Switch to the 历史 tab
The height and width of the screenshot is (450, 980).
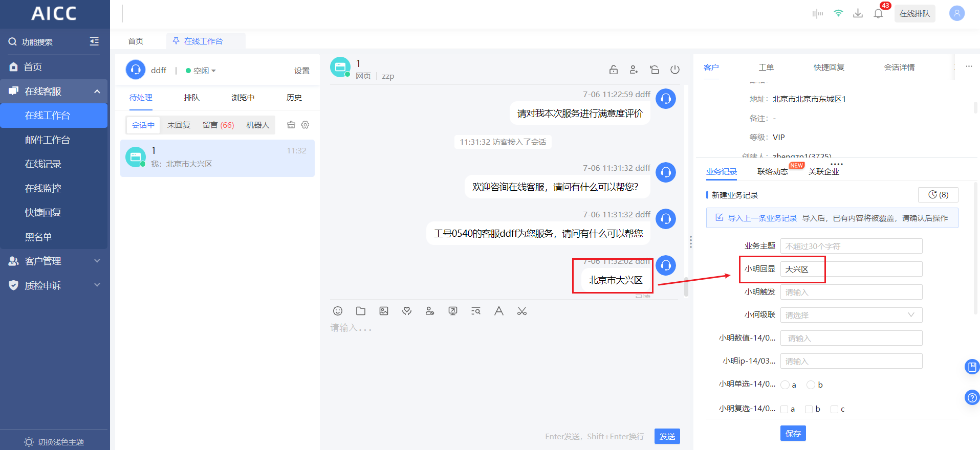tap(294, 98)
